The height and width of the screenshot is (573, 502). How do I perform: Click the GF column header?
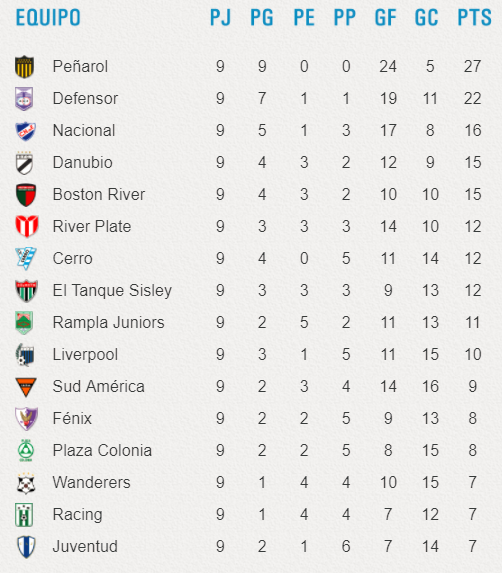tap(385, 18)
